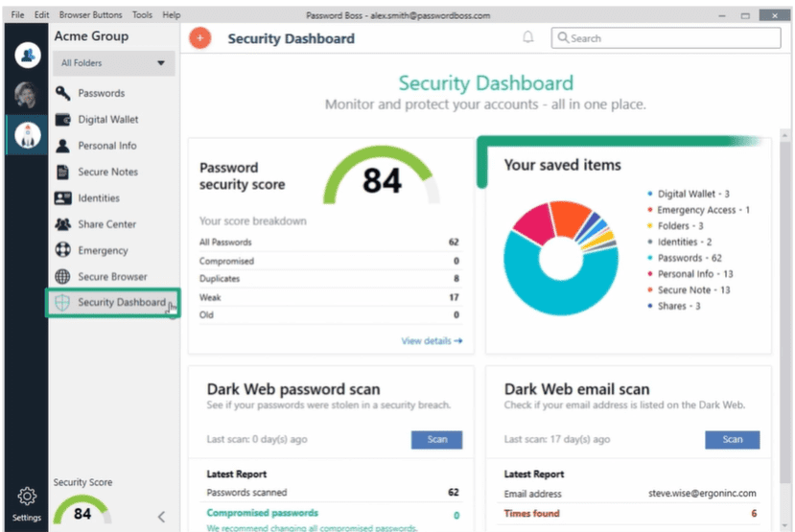Select the user photo avatar
Screen dimensions: 795x532
[x=26, y=94]
